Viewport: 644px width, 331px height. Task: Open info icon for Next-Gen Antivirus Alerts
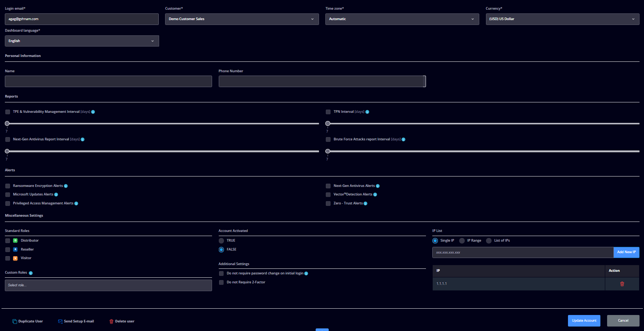coord(378,186)
